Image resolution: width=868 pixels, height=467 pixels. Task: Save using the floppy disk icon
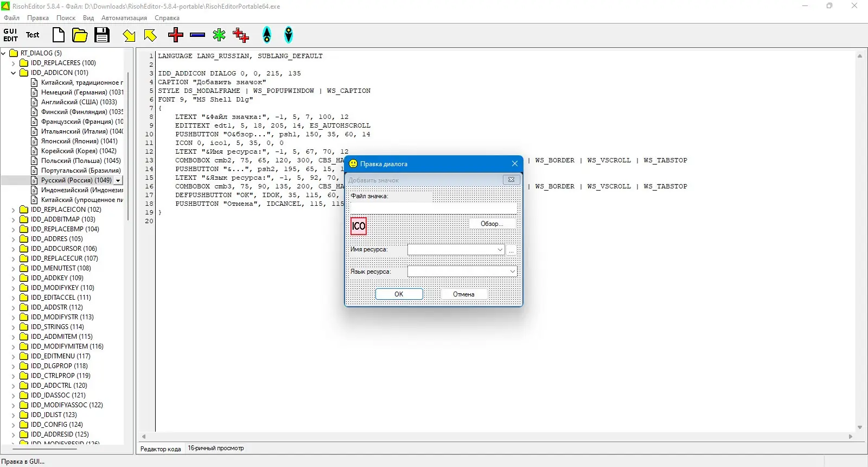pyautogui.click(x=102, y=35)
